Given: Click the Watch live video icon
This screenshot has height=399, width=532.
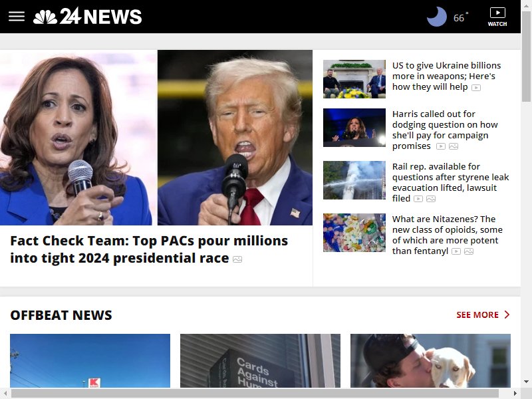Looking at the screenshot, I should click(x=497, y=17).
